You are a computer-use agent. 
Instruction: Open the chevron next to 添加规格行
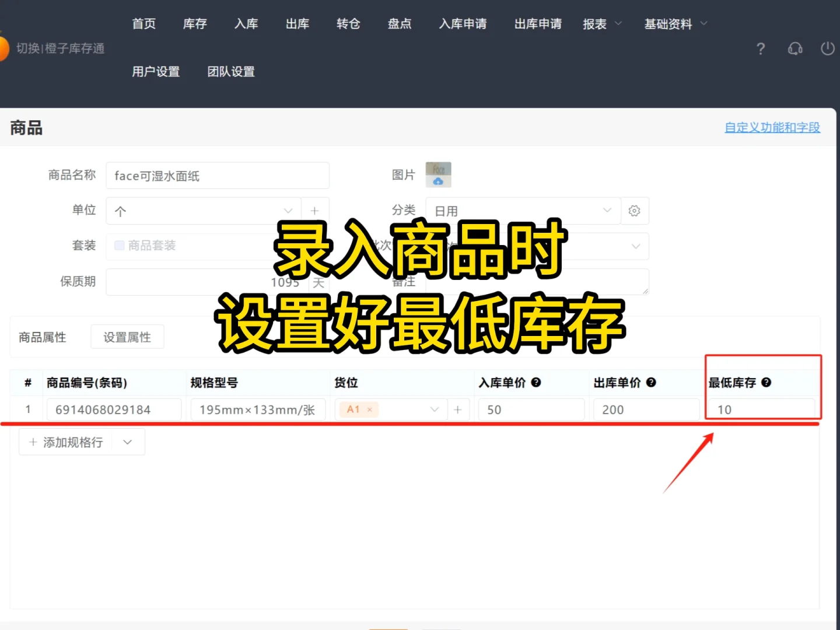coord(127,442)
